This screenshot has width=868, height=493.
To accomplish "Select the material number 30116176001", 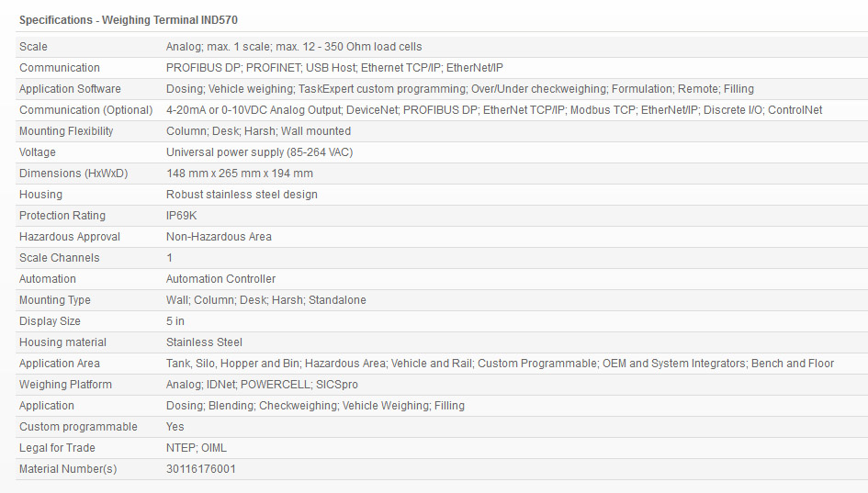I will [201, 469].
